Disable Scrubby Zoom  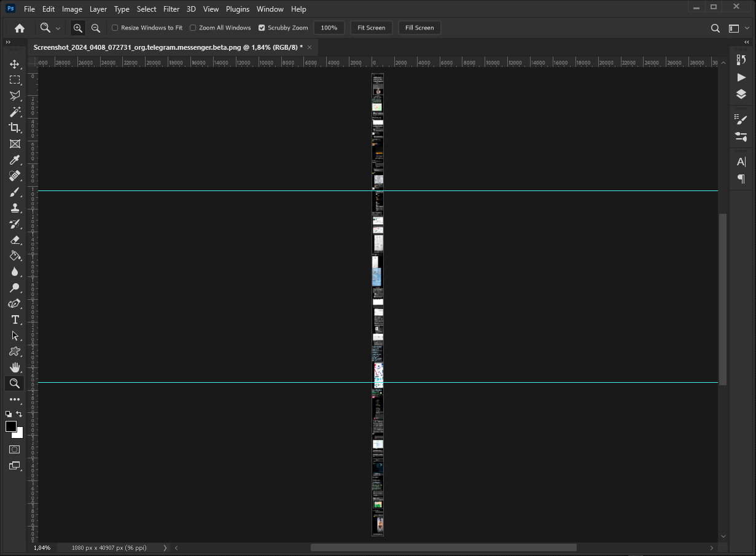tap(262, 28)
